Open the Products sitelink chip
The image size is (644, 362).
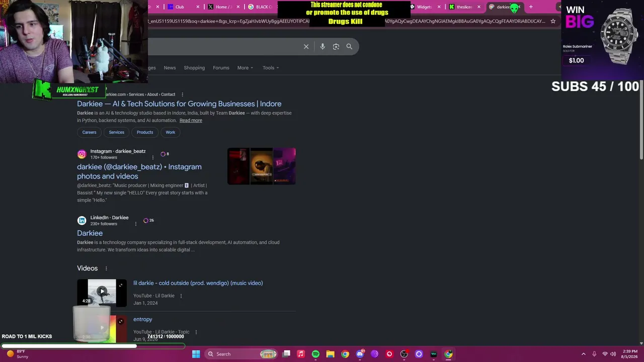coord(145,132)
